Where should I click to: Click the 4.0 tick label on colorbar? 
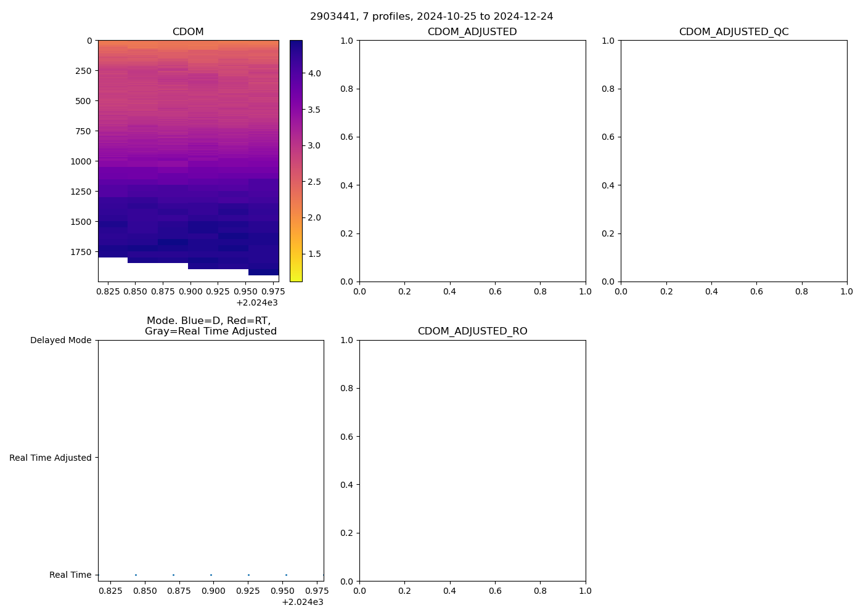pos(314,73)
